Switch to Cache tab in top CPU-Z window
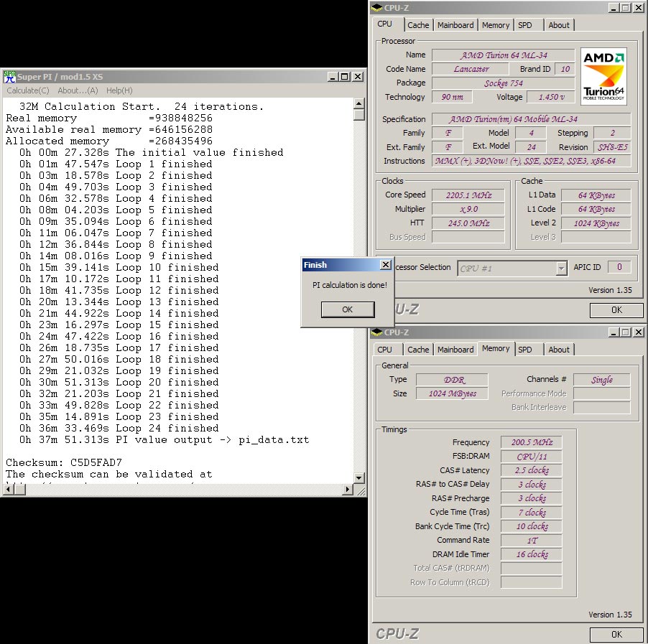 tap(418, 25)
